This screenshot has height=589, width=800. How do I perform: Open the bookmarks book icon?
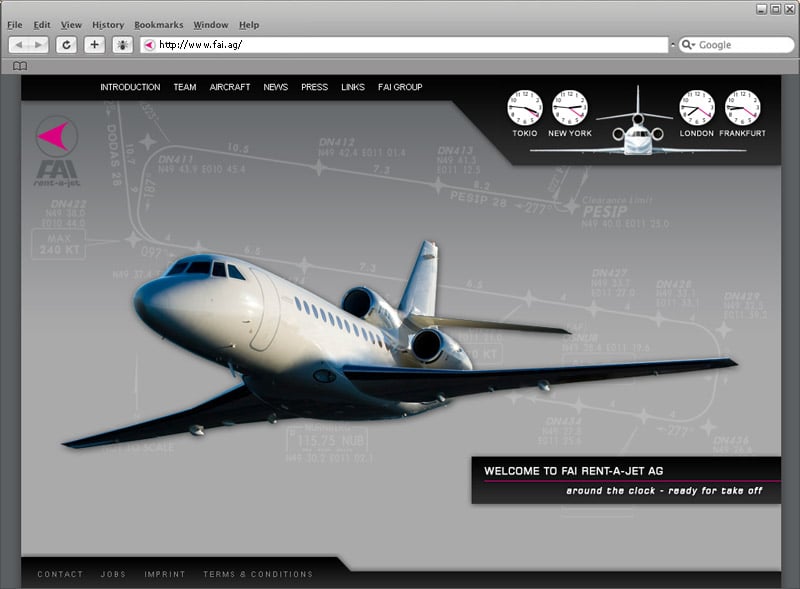click(x=20, y=66)
